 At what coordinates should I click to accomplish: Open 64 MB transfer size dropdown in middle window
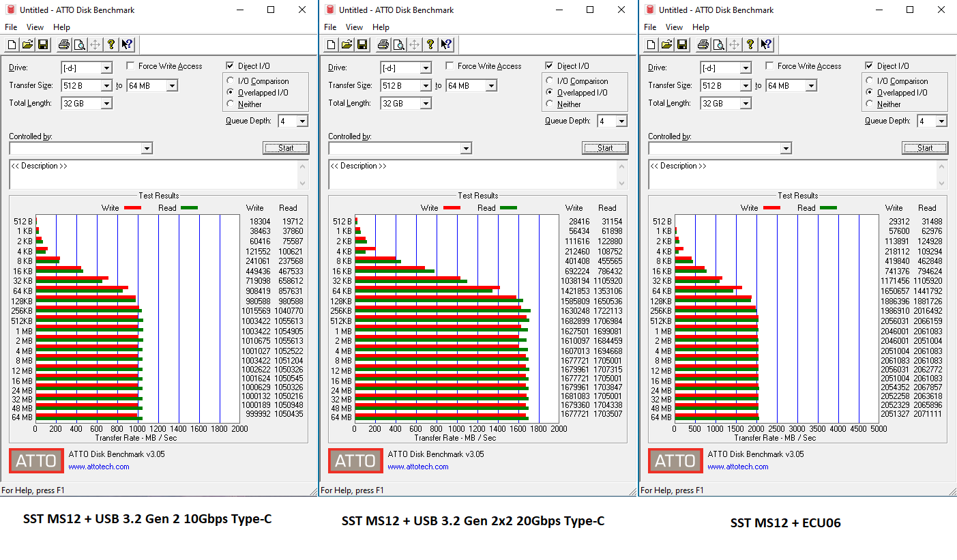[x=491, y=85]
